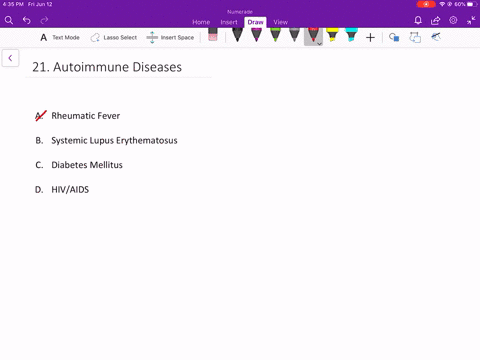Open the Shapes tool
Image resolution: width=480 pixels, height=360 pixels.
pyautogui.click(x=394, y=37)
